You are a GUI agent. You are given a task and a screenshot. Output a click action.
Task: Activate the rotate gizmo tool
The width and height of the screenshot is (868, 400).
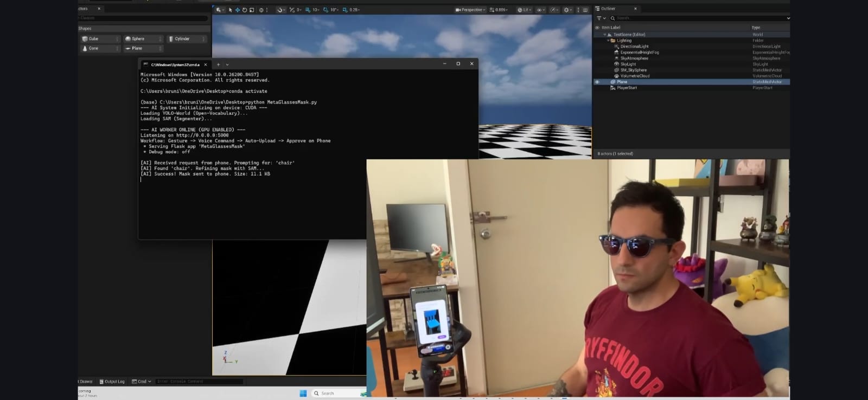(x=245, y=10)
